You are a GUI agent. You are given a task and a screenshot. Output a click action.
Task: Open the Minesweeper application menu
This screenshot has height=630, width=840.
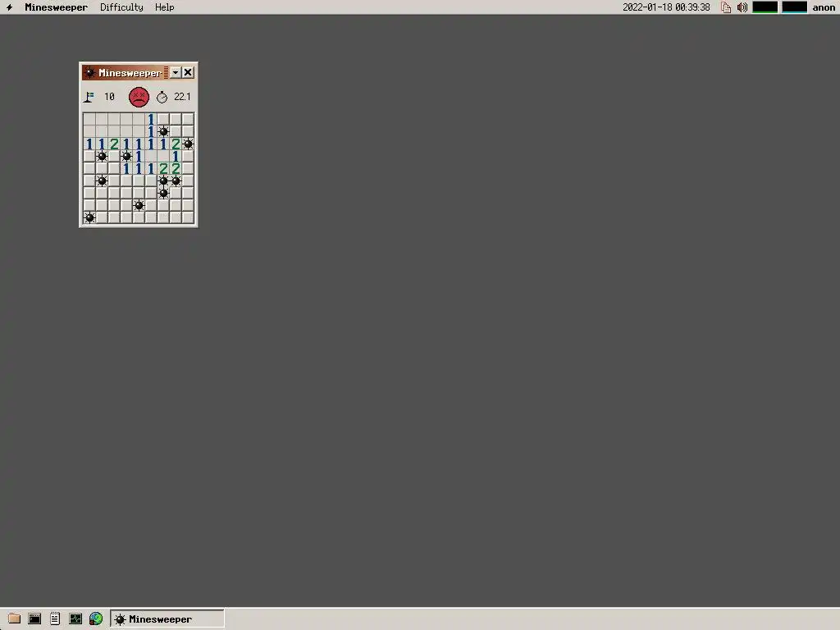[56, 7]
